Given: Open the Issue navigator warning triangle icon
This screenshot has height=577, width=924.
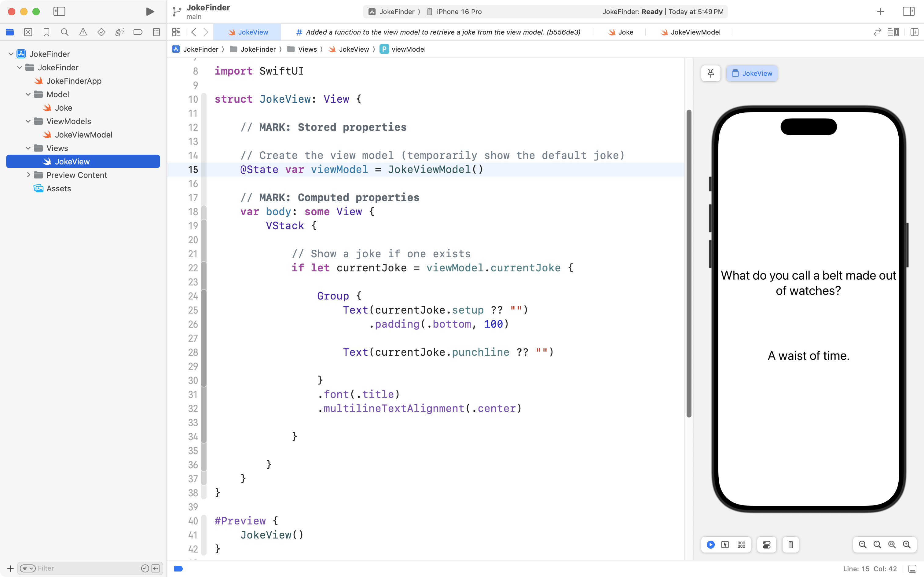Looking at the screenshot, I should (83, 32).
